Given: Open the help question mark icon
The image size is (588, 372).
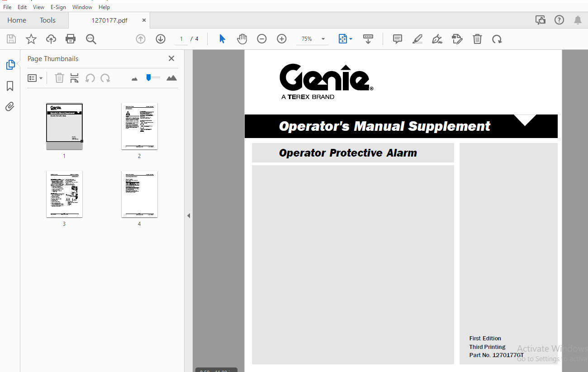Looking at the screenshot, I should pyautogui.click(x=560, y=20).
